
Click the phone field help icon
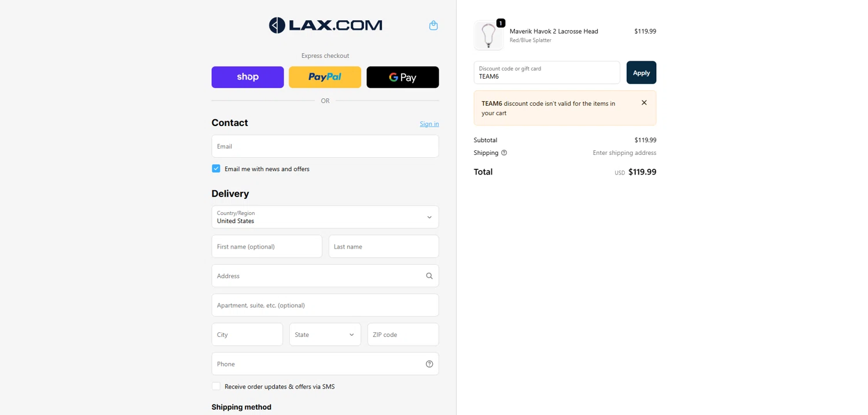(429, 364)
